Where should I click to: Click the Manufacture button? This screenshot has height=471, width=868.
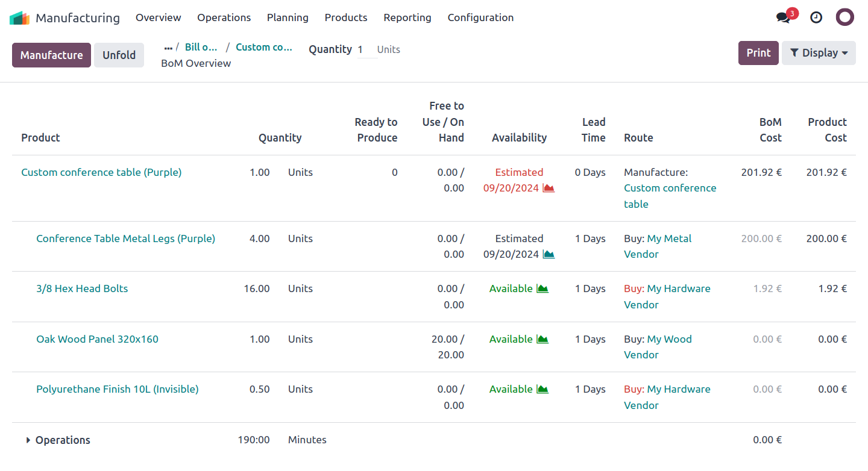52,55
